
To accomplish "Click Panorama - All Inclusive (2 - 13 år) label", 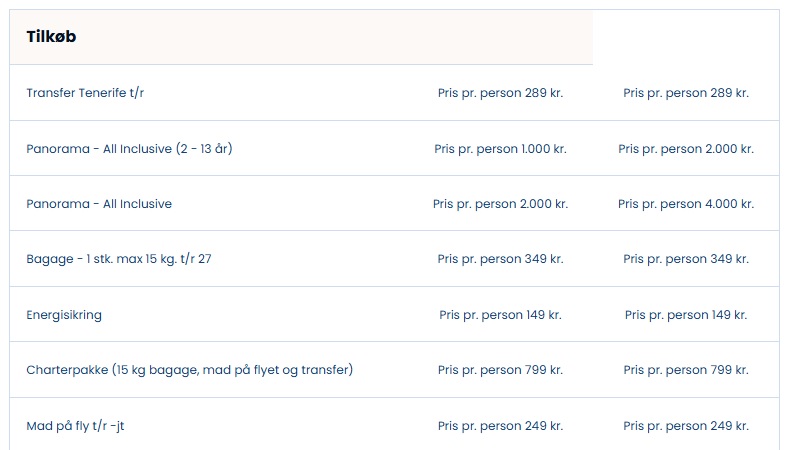I will click(x=129, y=149).
